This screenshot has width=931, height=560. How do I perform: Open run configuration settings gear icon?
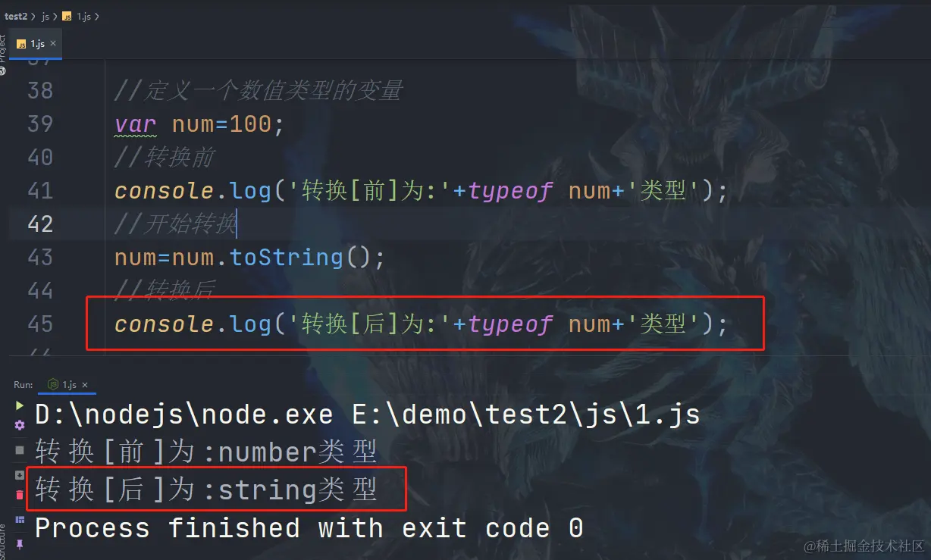coord(20,425)
